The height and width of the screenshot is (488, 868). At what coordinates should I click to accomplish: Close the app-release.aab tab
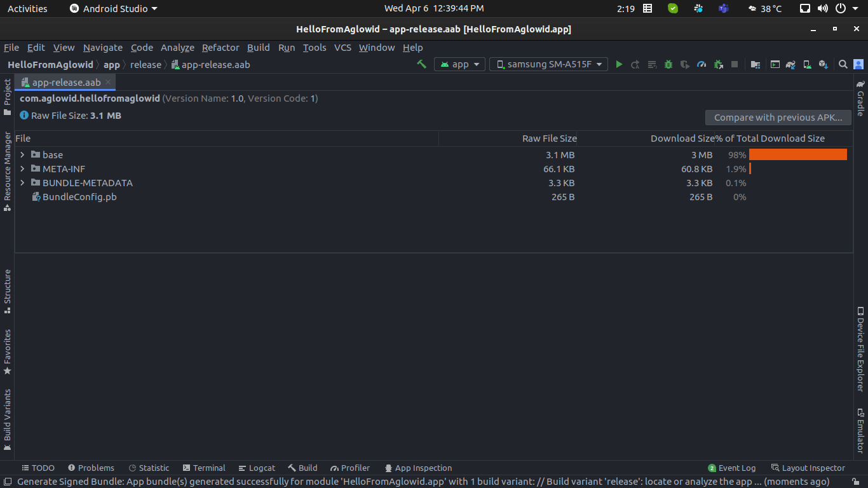point(108,82)
